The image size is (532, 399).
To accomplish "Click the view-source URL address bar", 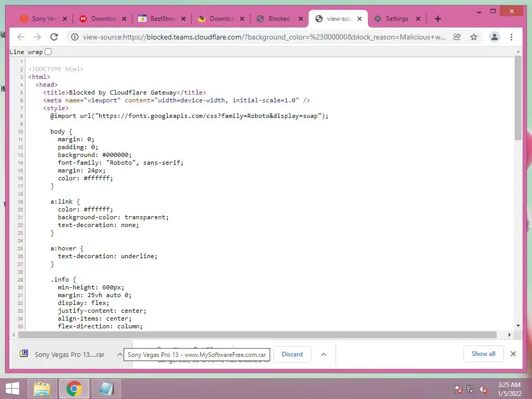I will pyautogui.click(x=264, y=37).
